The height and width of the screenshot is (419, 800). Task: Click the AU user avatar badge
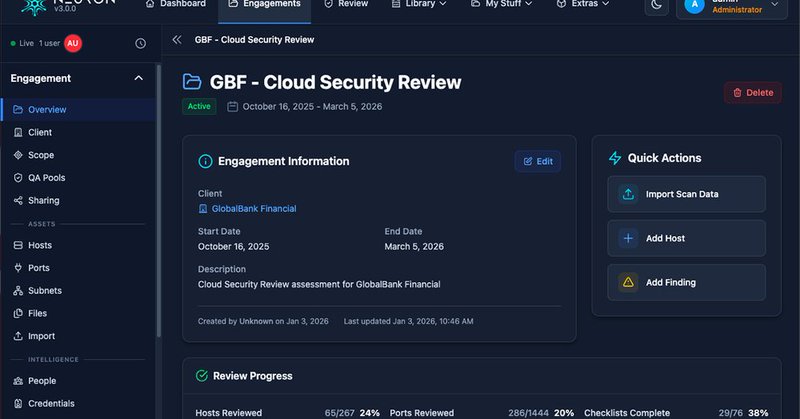pyautogui.click(x=73, y=44)
